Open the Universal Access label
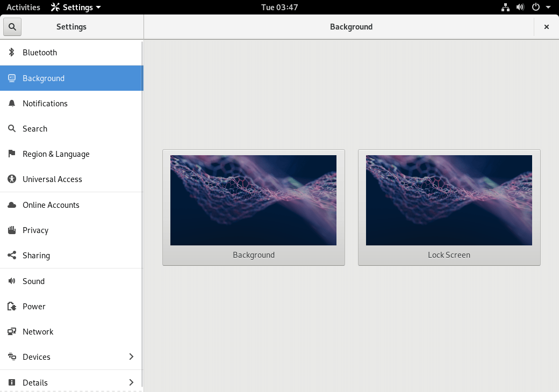Viewport: 559px width, 392px height. [52, 179]
